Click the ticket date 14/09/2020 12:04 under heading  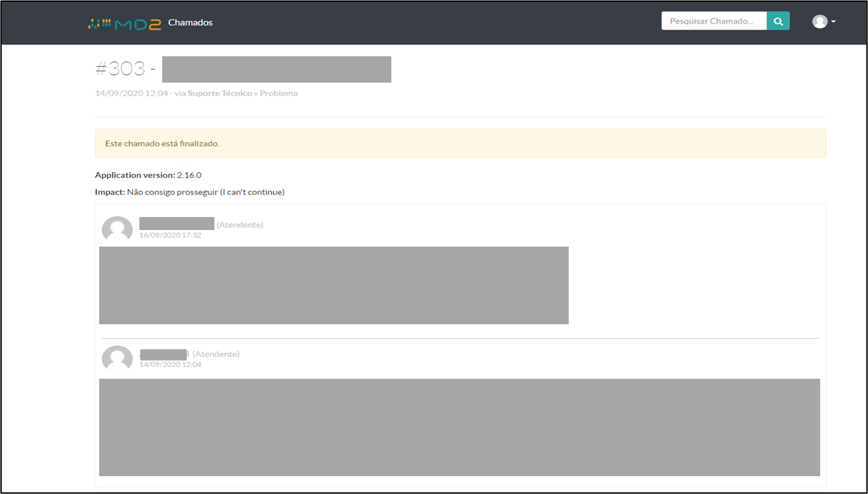(131, 93)
